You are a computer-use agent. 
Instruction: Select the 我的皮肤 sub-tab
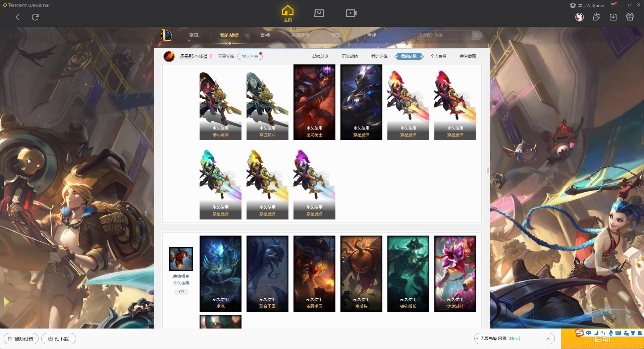pyautogui.click(x=409, y=56)
